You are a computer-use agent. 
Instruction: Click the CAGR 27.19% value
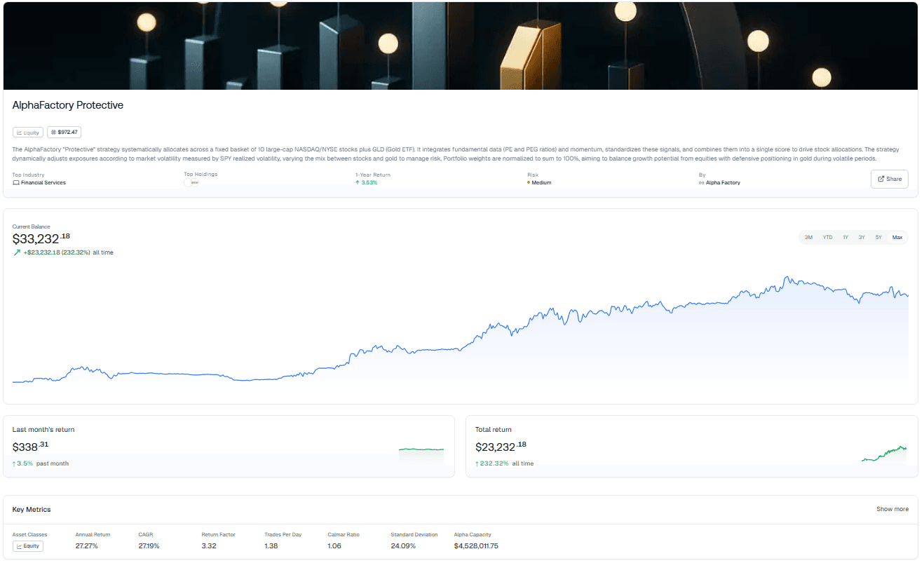[x=149, y=546]
